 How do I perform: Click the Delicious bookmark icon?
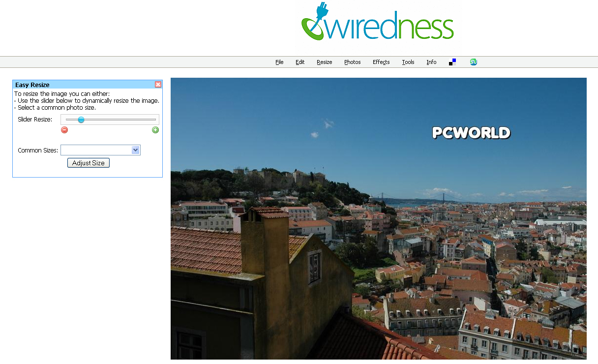point(452,62)
